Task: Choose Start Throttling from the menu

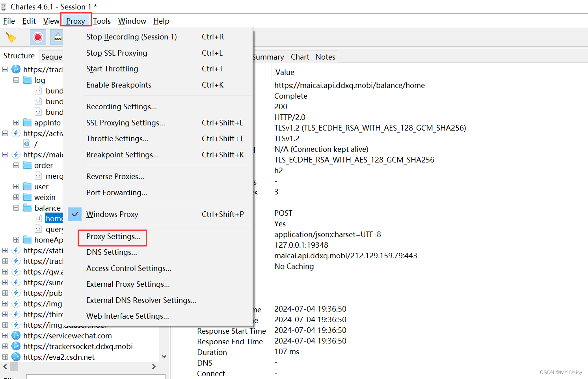Action: [112, 69]
